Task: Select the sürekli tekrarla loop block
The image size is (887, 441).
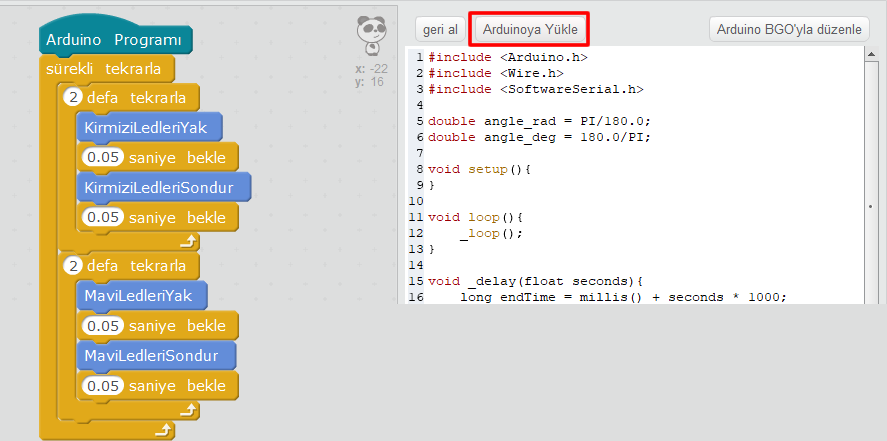Action: pyautogui.click(x=106, y=70)
